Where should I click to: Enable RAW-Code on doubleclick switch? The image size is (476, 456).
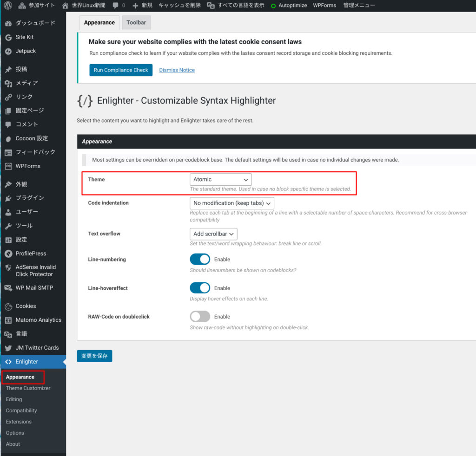pyautogui.click(x=200, y=316)
